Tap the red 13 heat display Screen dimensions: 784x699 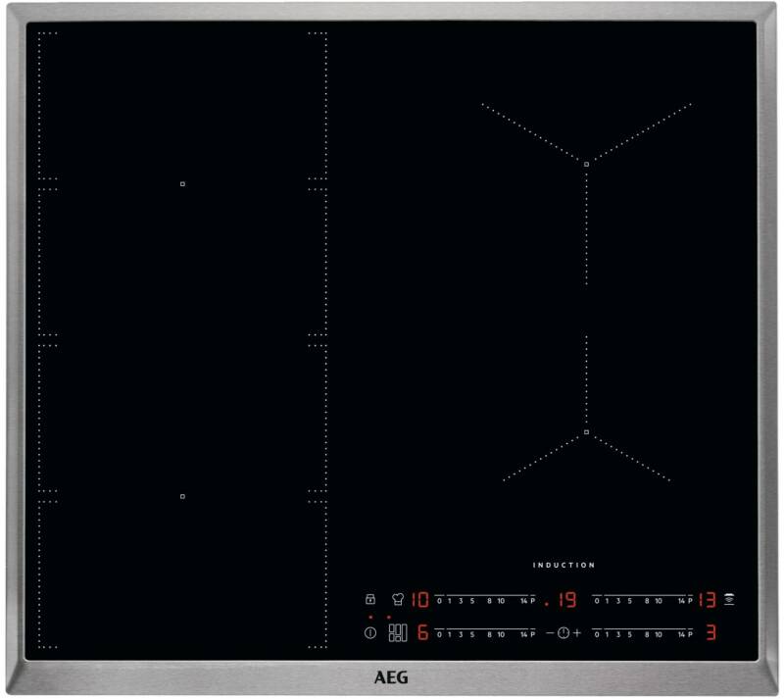coord(708,599)
